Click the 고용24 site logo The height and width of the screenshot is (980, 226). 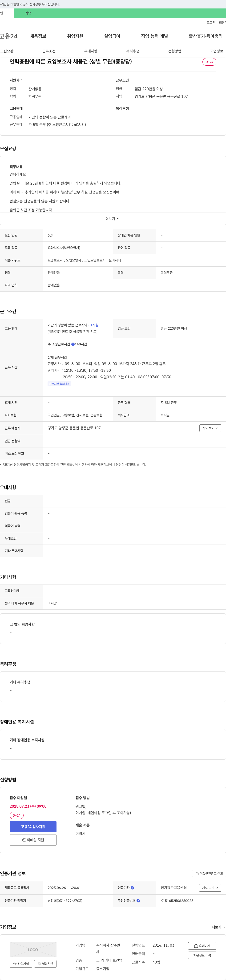tap(8, 36)
